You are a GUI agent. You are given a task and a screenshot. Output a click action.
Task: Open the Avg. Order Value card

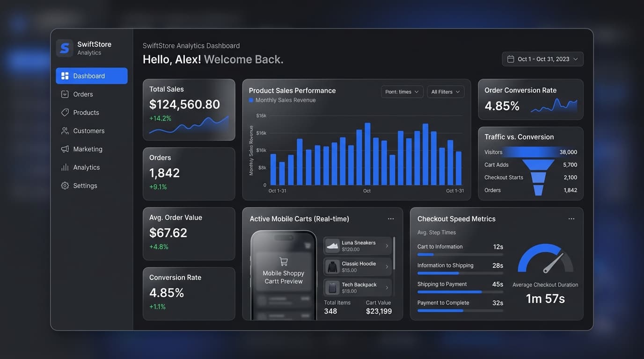189,234
